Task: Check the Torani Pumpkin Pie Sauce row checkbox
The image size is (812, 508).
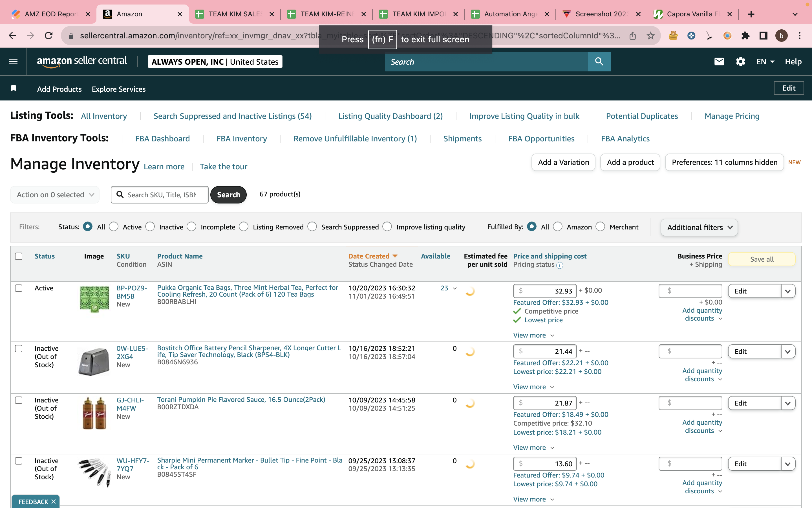Action: coord(19,400)
